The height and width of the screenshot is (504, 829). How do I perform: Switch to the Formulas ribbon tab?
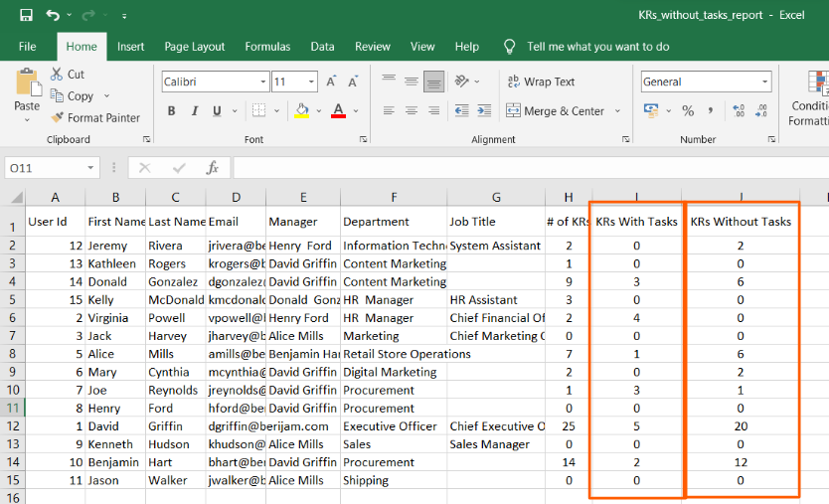pos(267,47)
